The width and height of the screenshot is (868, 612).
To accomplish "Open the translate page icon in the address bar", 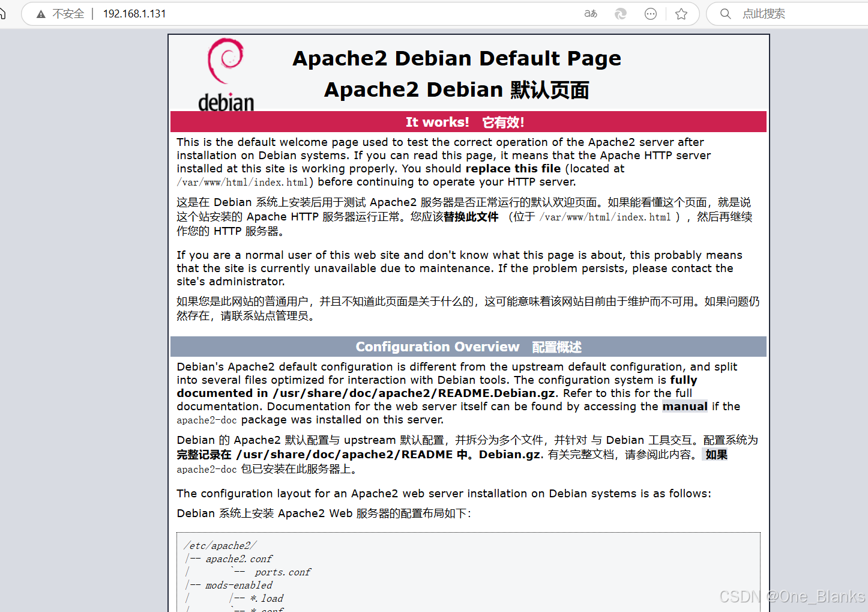I will coord(591,14).
